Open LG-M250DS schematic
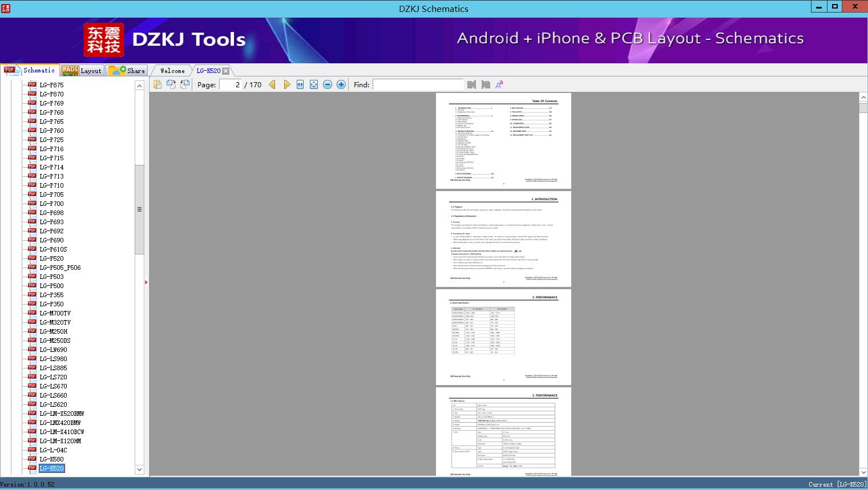The image size is (868, 490). pyautogui.click(x=55, y=341)
